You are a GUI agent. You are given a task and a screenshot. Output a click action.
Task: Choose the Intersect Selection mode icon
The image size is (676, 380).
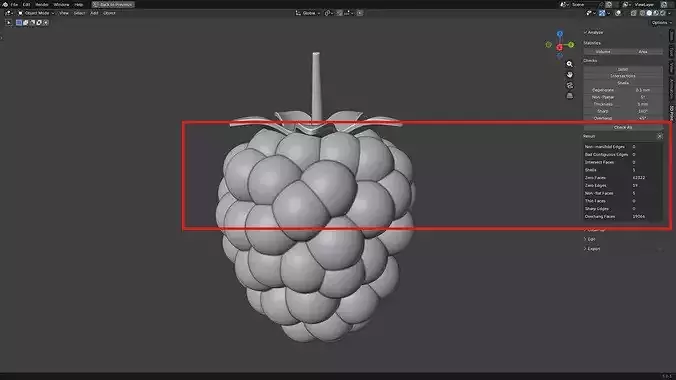pyautogui.click(x=46, y=22)
